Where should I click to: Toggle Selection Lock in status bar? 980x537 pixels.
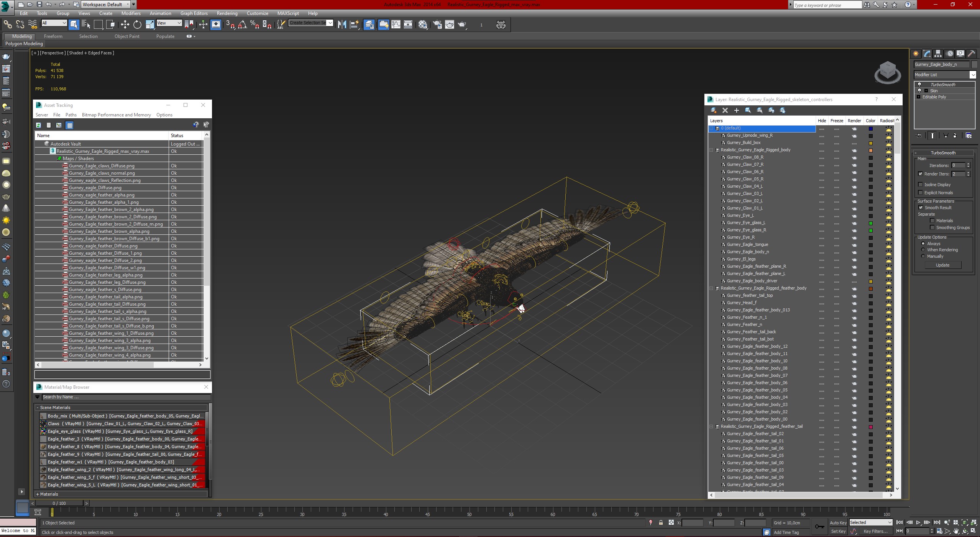point(661,522)
